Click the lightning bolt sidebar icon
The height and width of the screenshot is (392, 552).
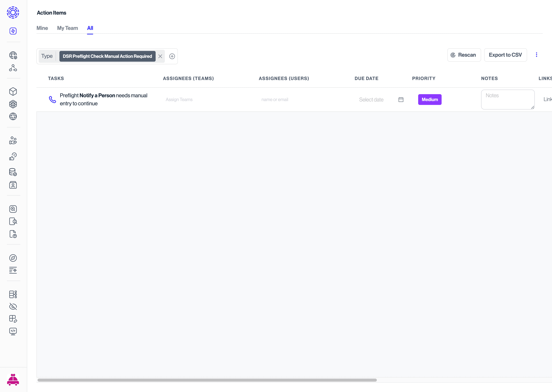[x=13, y=31]
